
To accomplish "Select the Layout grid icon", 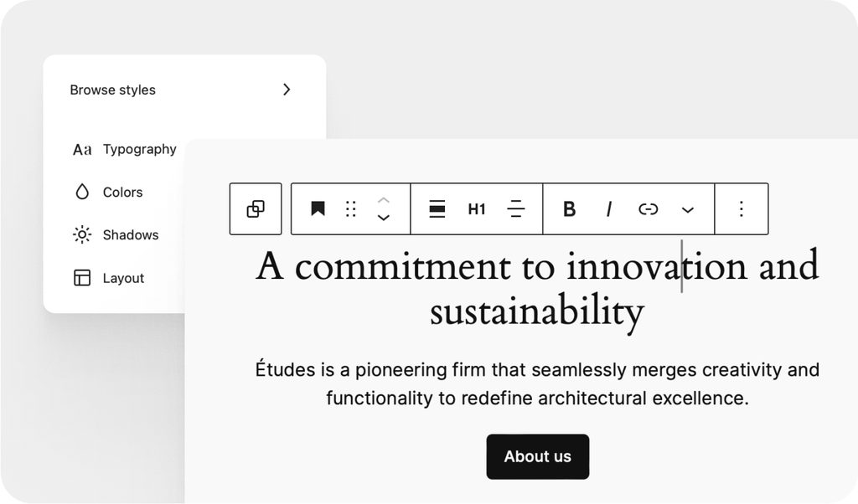I will [82, 279].
